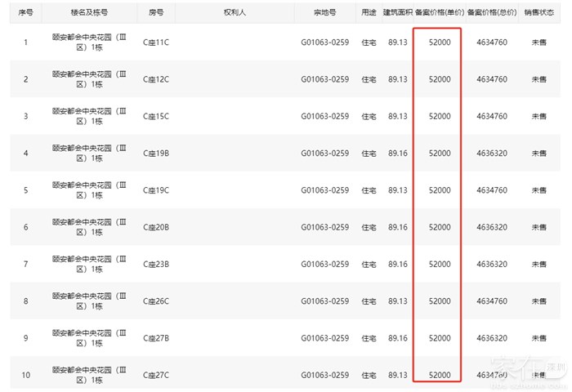The height and width of the screenshot is (392, 572).
Task: Select room number C座11C cell
Action: [x=155, y=42]
